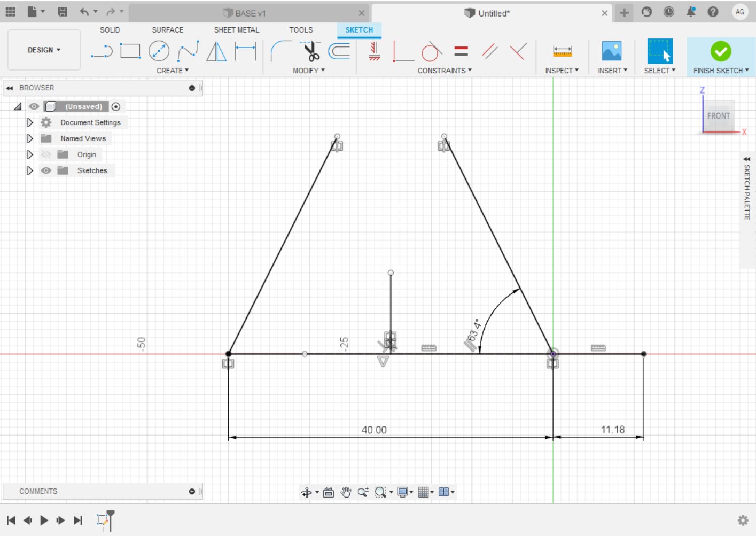Select the 2-Point Rectangle tool
Viewport: 756px width, 536px height.
[x=130, y=51]
